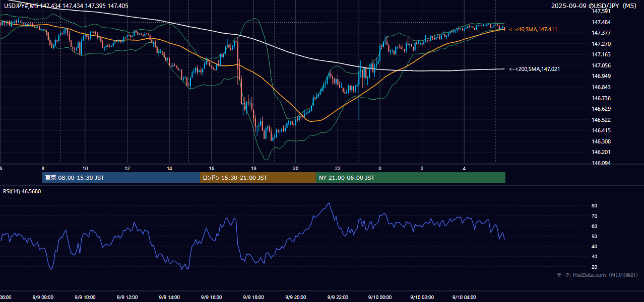Click the 40 SMA 147.411 label
The width and height of the screenshot is (644, 302).
tap(533, 30)
